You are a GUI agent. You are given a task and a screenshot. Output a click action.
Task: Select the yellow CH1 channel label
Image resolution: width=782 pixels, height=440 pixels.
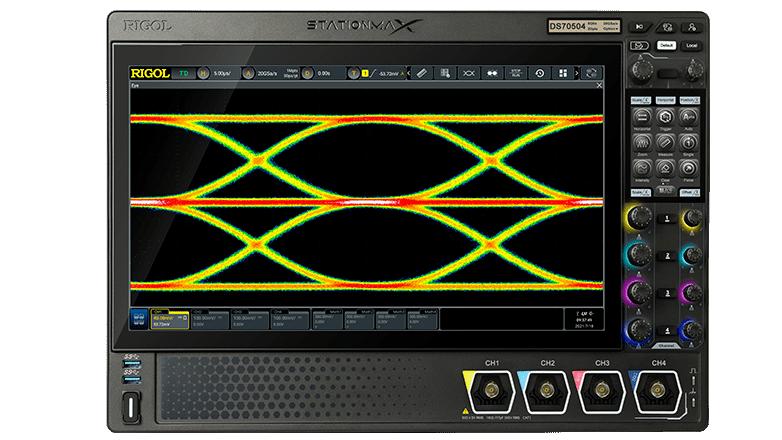[x=170, y=318]
